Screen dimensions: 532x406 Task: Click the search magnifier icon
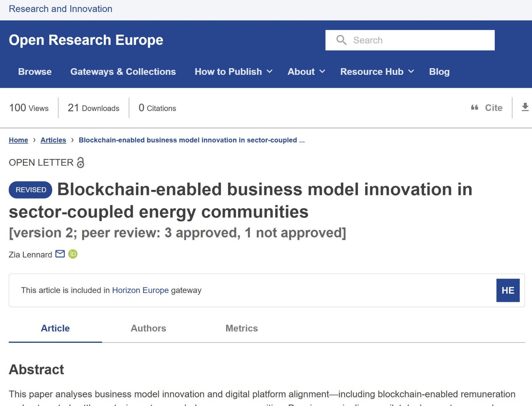[x=341, y=40]
